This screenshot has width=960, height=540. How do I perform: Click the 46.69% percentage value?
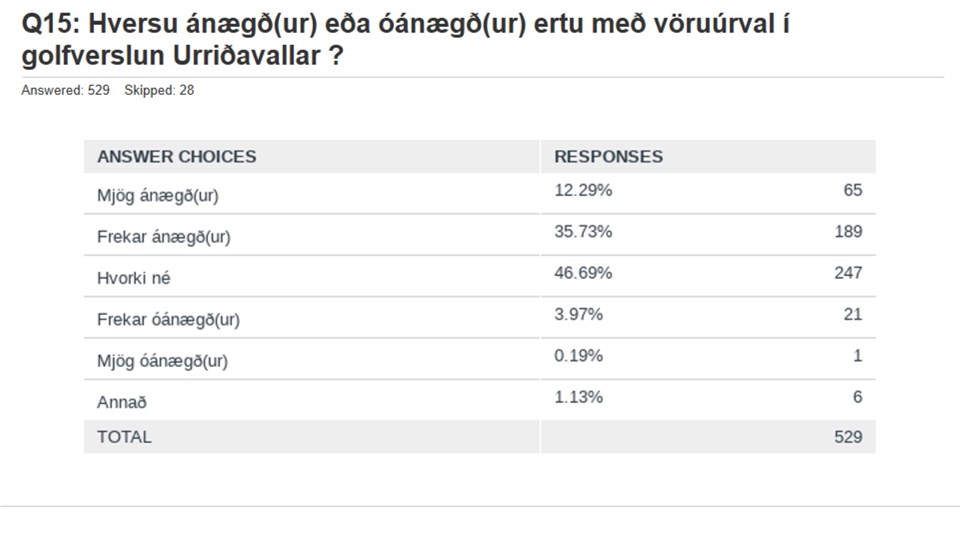click(x=583, y=272)
